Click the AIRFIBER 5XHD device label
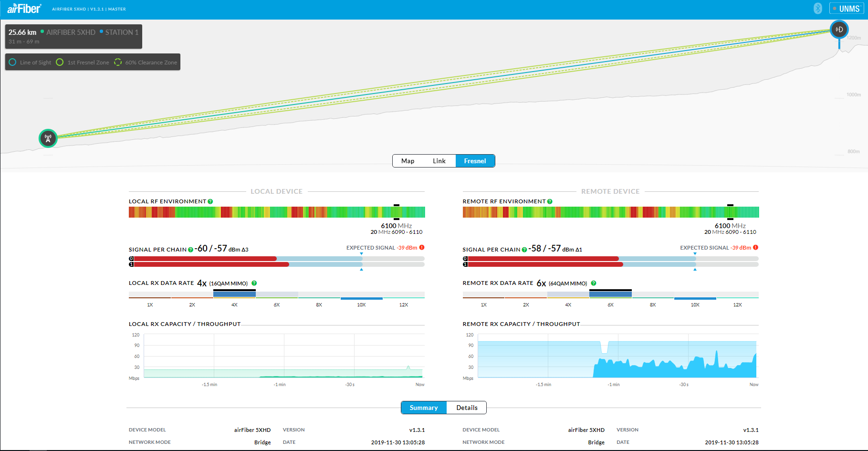The width and height of the screenshot is (868, 451). [71, 32]
